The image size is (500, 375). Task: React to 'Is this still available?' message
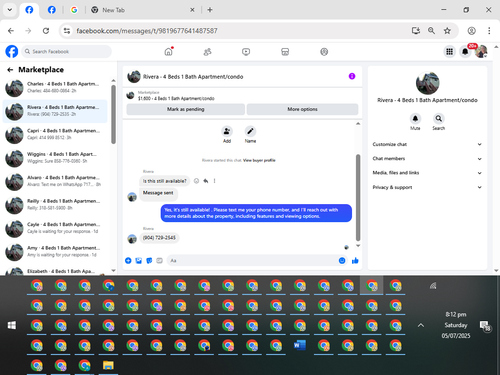pyautogui.click(x=196, y=181)
